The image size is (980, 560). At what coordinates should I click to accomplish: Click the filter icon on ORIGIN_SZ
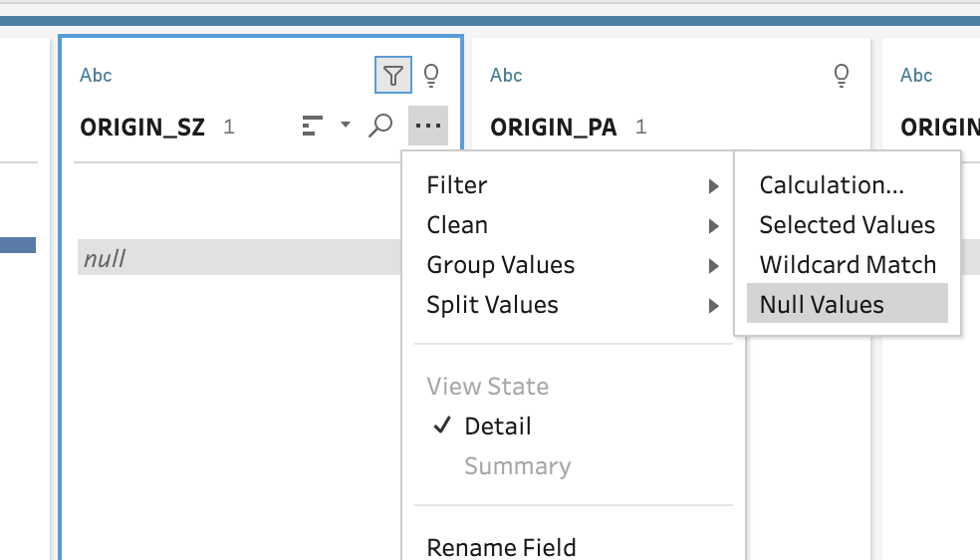click(393, 75)
